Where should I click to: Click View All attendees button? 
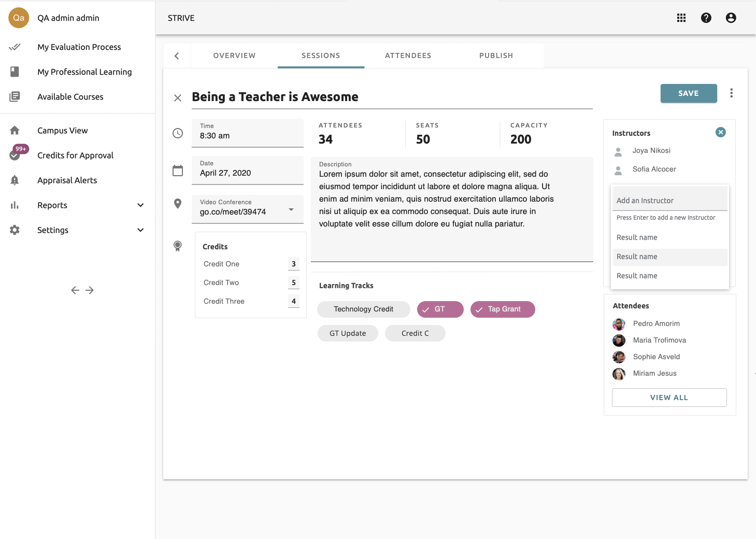[669, 398]
